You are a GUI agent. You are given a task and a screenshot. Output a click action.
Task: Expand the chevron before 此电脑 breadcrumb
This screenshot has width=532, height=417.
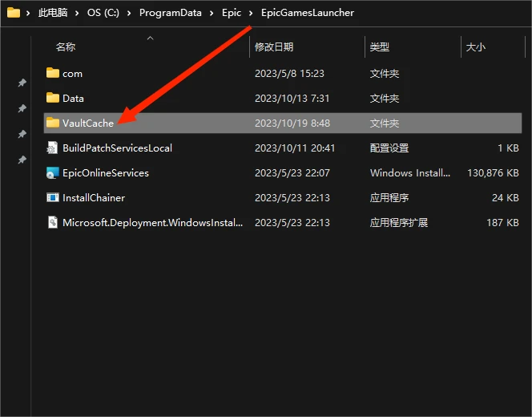(28, 14)
